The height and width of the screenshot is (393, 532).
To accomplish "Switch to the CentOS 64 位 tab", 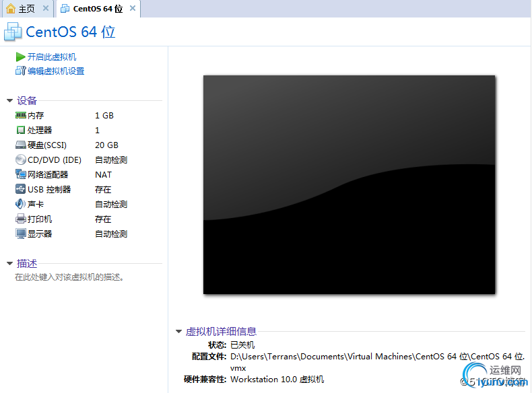I will tap(98, 9).
